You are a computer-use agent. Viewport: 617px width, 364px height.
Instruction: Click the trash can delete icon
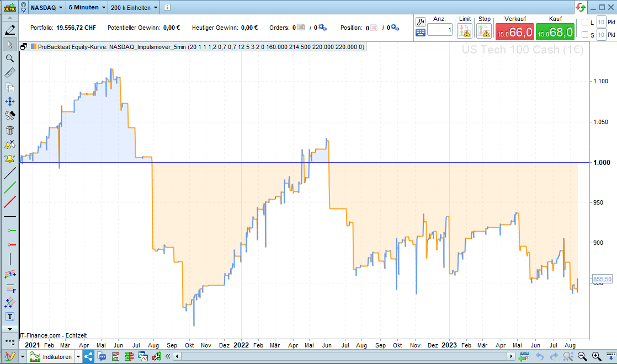pos(10,130)
